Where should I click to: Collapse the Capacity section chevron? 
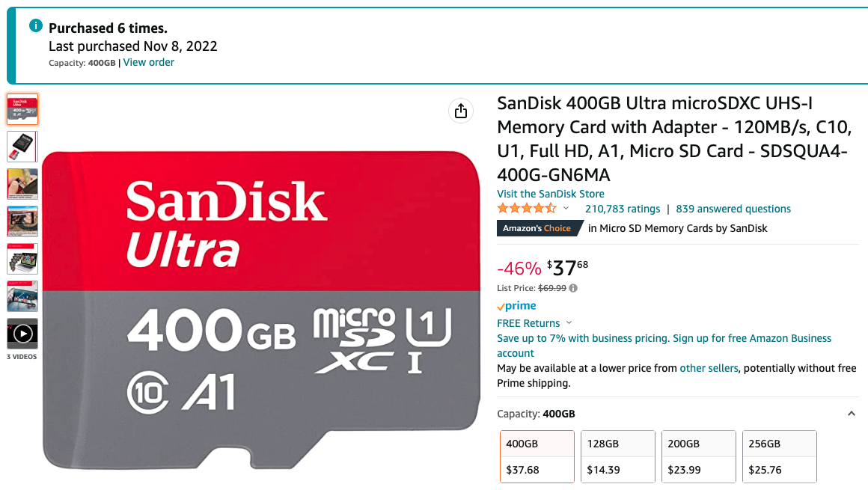tap(852, 414)
